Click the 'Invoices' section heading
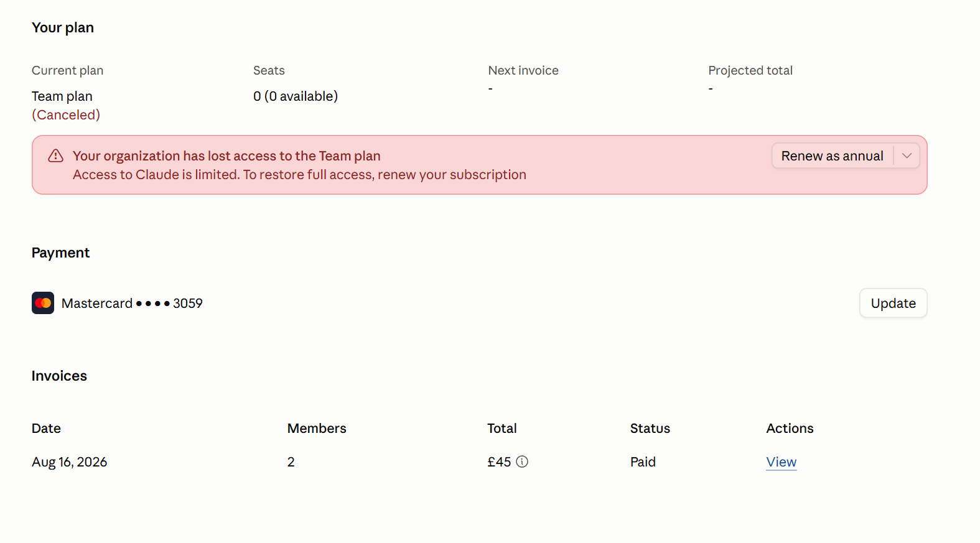This screenshot has width=980, height=543. [59, 376]
